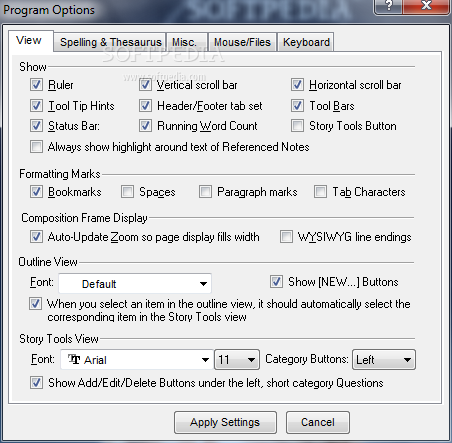
Task: Select the View tab
Action: click(30, 41)
